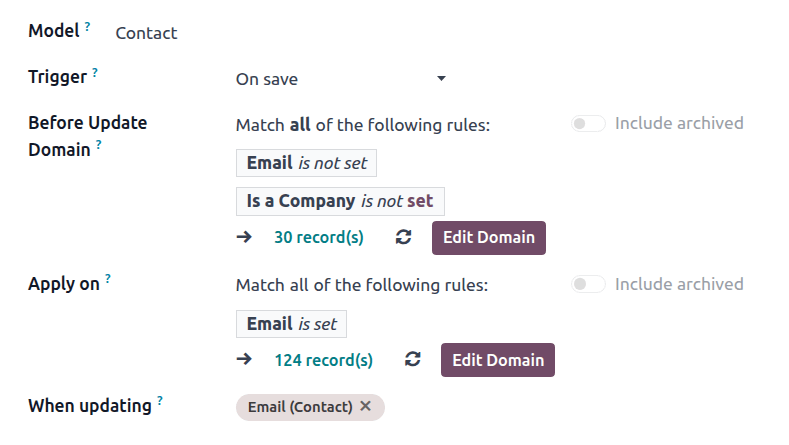Show help tooltip for Apply on
The height and width of the screenshot is (445, 789).
pyautogui.click(x=108, y=280)
